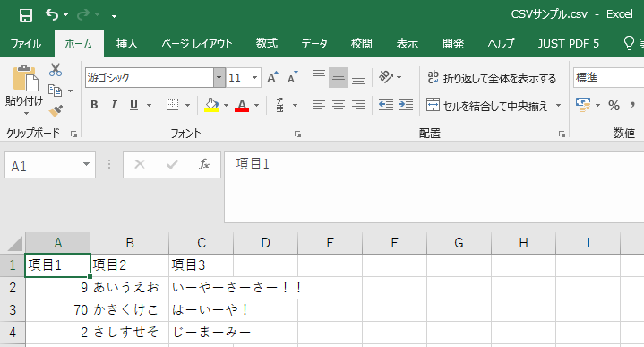The image size is (644, 347).
Task: Click Insert Function fx icon
Action: tap(203, 164)
